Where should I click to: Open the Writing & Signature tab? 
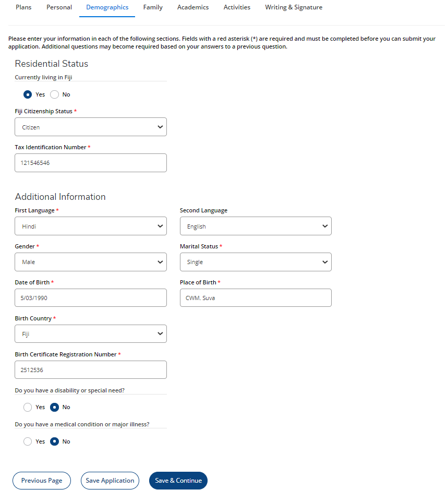click(x=294, y=7)
